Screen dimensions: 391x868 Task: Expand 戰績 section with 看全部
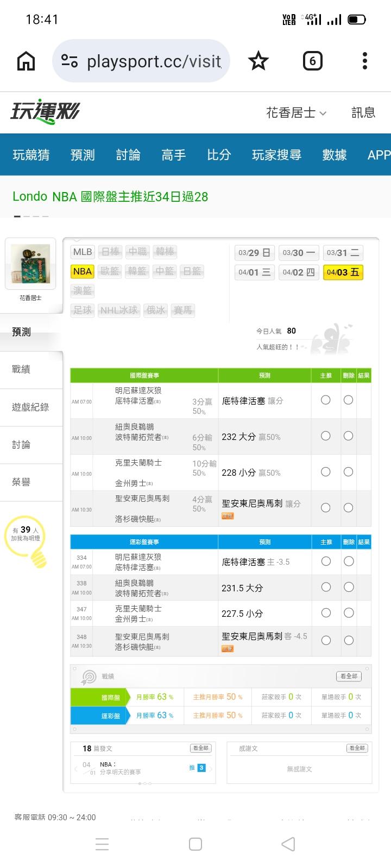click(349, 676)
